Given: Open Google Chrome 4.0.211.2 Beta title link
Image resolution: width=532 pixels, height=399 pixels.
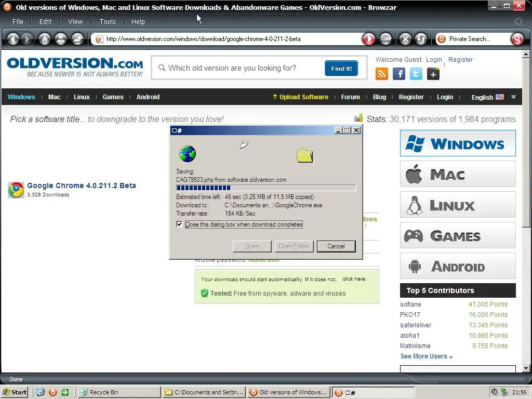Looking at the screenshot, I should (82, 185).
